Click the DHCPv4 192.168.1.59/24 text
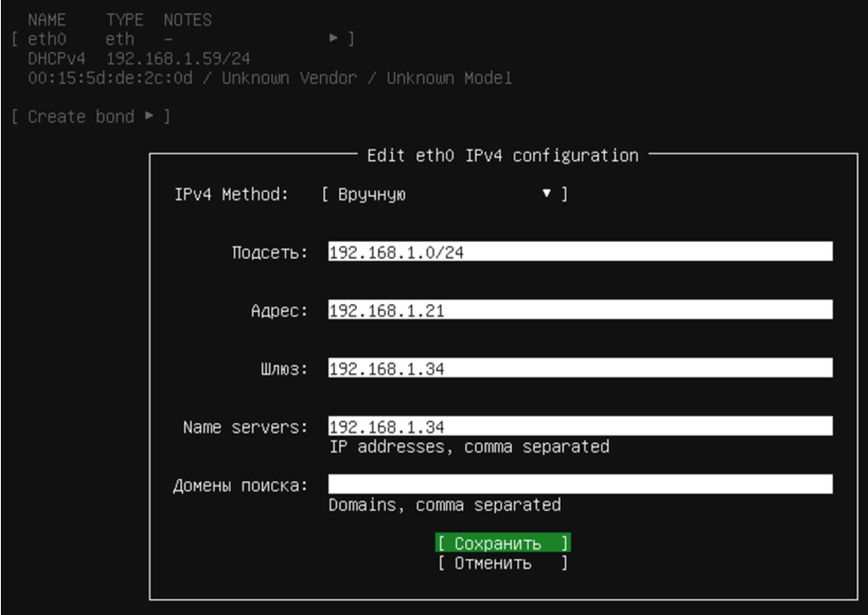868x615 pixels. click(x=139, y=58)
